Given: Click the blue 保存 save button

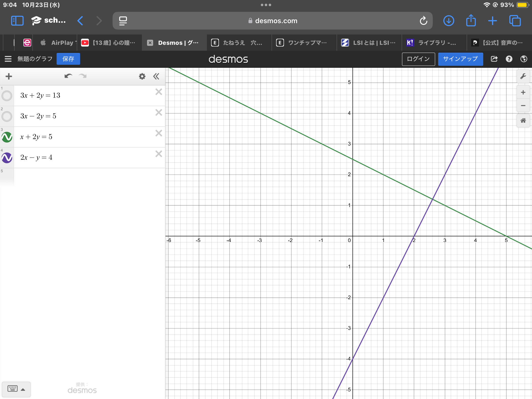Looking at the screenshot, I should pos(68,59).
